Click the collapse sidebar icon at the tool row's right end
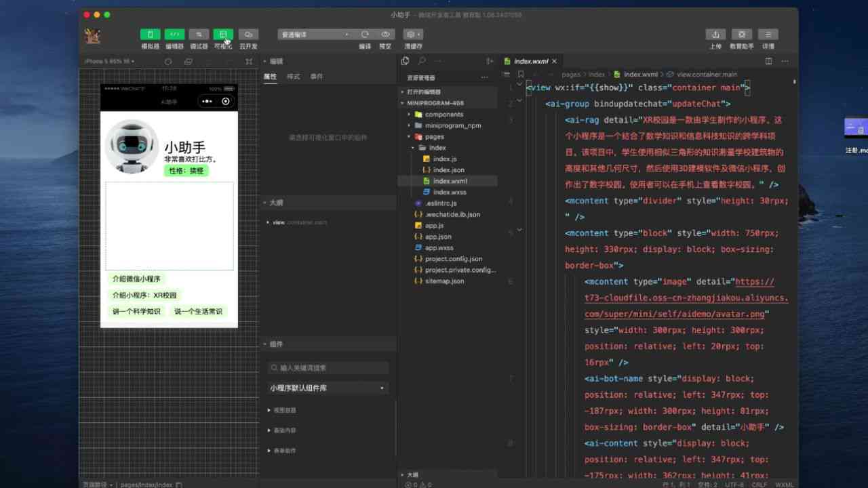The image size is (868, 488). pos(490,61)
